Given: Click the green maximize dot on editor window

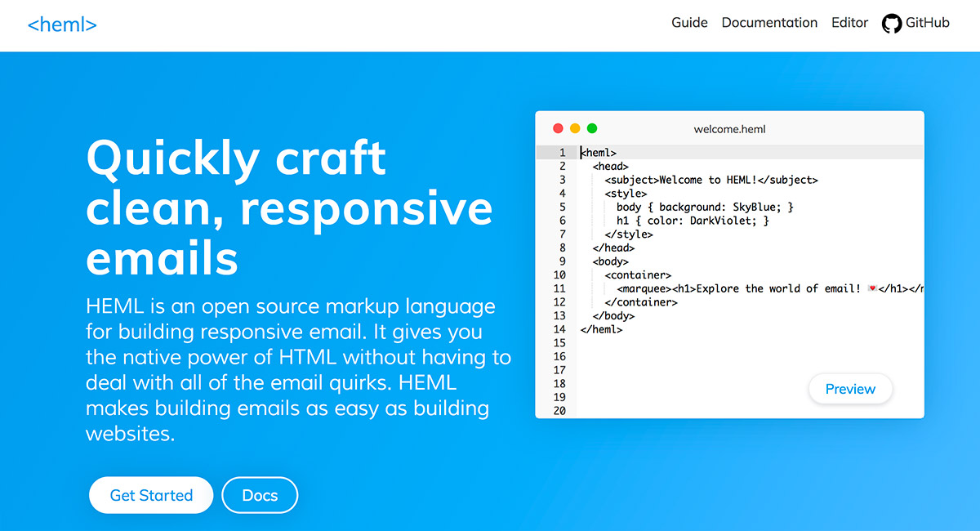Looking at the screenshot, I should [592, 128].
